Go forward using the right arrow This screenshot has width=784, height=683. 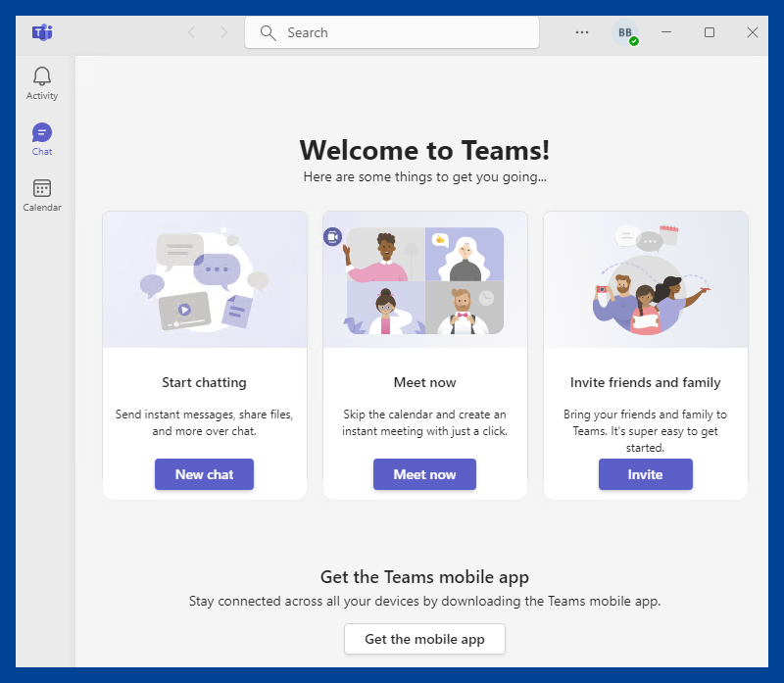(x=223, y=32)
